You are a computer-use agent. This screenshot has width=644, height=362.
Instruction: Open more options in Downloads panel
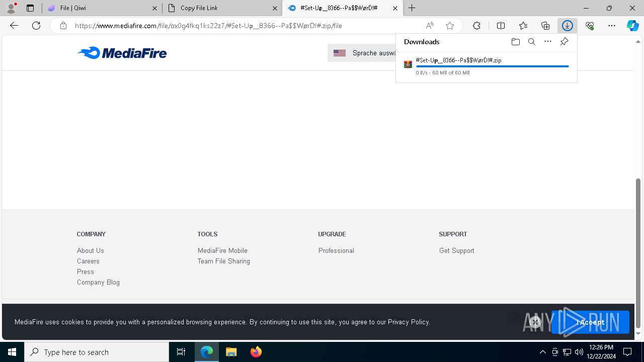pyautogui.click(x=548, y=42)
